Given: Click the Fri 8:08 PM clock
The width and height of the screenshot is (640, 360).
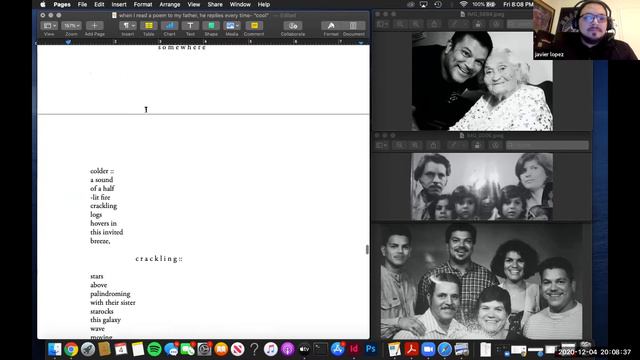Looking at the screenshot, I should 518,4.
